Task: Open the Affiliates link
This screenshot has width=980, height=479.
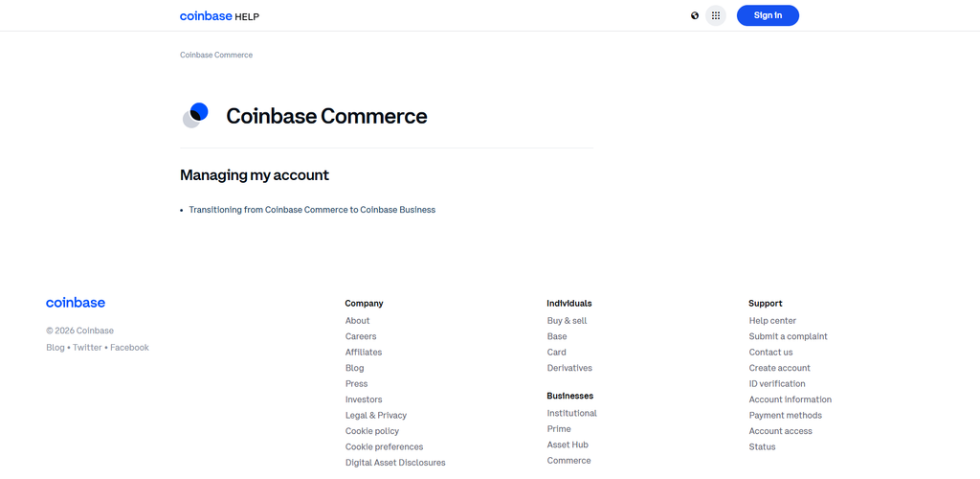Action: pyautogui.click(x=363, y=352)
